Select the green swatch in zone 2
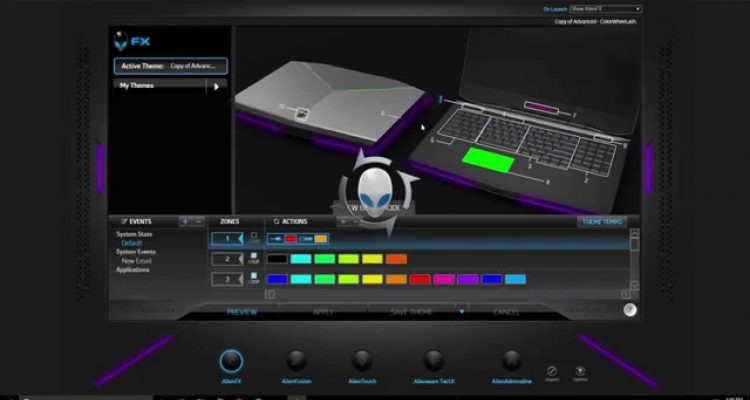This screenshot has width=750, height=400. pyautogui.click(x=325, y=259)
